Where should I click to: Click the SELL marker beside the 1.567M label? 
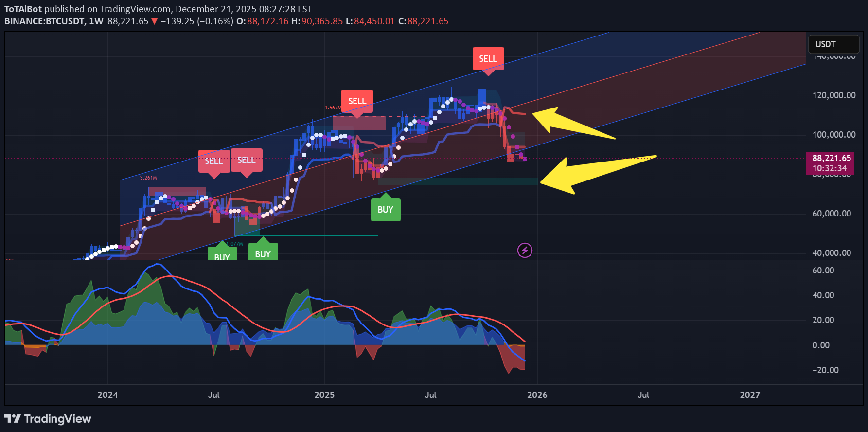[x=357, y=101]
